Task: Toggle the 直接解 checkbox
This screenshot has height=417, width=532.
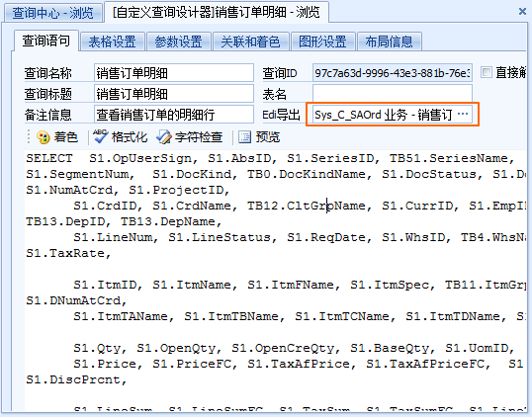Action: tap(487, 72)
